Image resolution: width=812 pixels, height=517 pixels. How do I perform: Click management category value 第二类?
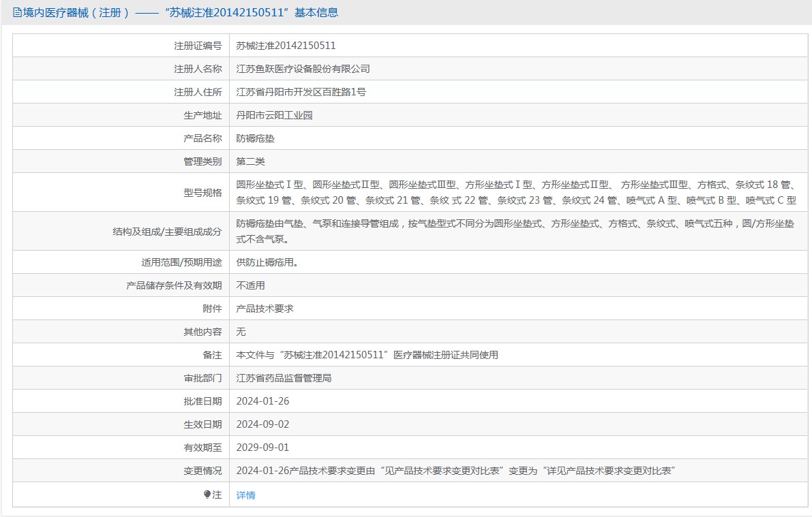pyautogui.click(x=250, y=161)
